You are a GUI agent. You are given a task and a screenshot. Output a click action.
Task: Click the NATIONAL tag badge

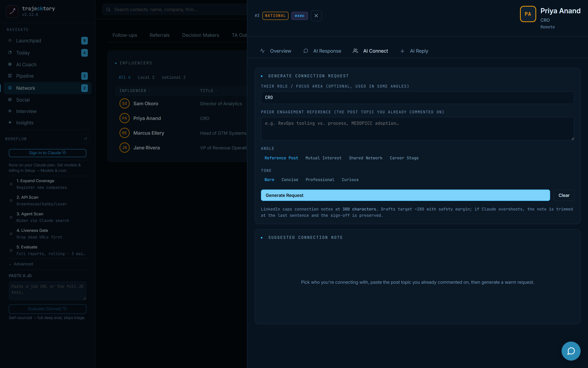coord(275,16)
